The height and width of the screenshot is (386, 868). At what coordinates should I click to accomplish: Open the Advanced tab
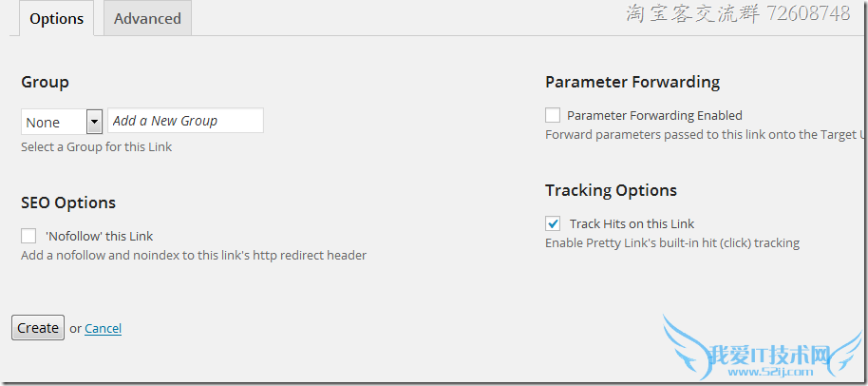point(147,18)
